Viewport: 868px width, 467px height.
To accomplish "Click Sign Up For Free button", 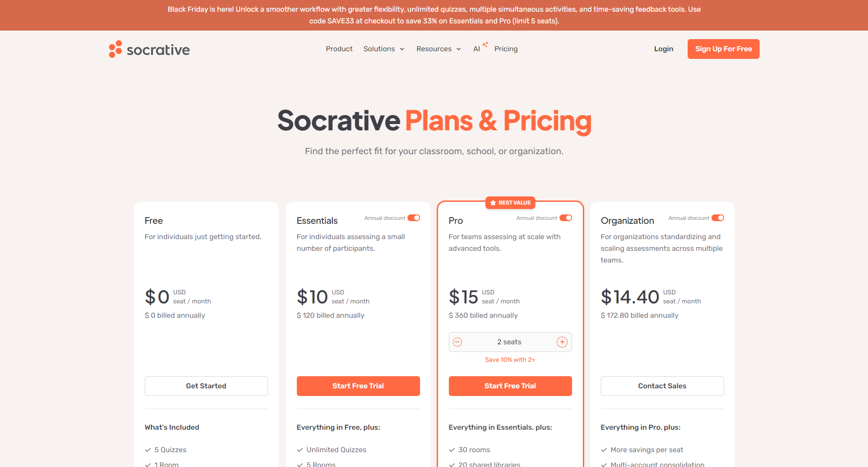I will [723, 49].
